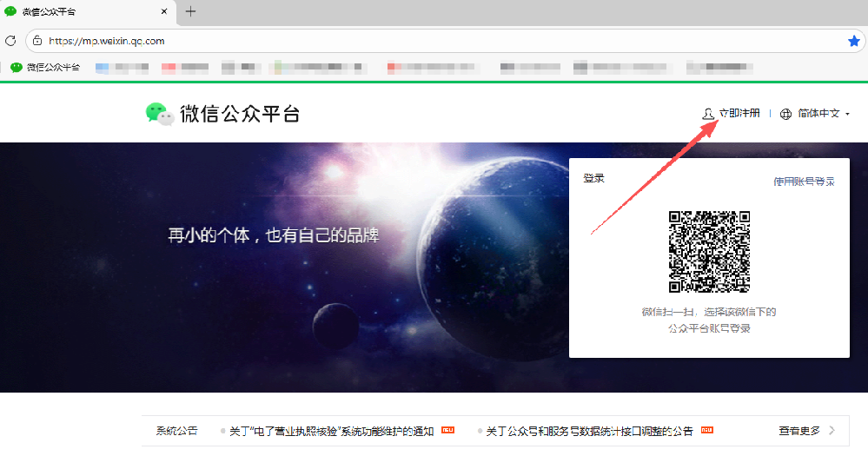Viewport: 868px width, 456px height.
Task: Expand the 简体中文 language dropdown arrow
Action: (x=847, y=114)
